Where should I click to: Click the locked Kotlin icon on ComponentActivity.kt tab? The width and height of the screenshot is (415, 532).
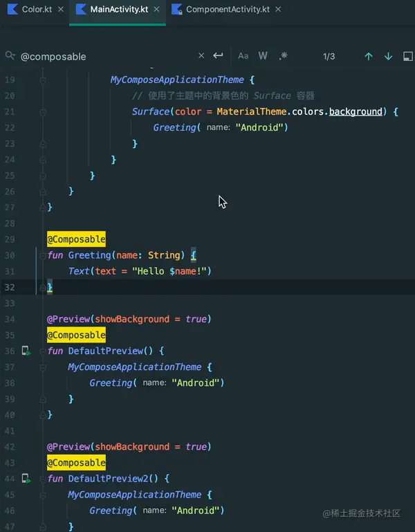coord(177,10)
